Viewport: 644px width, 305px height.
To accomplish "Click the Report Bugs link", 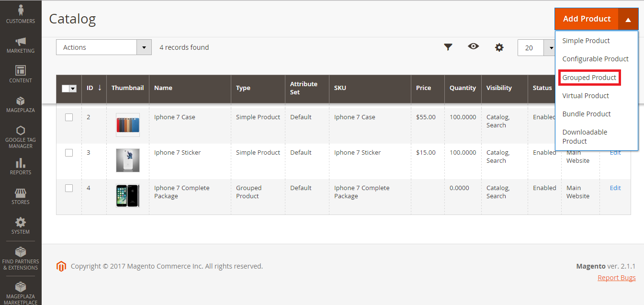I will click(x=617, y=278).
